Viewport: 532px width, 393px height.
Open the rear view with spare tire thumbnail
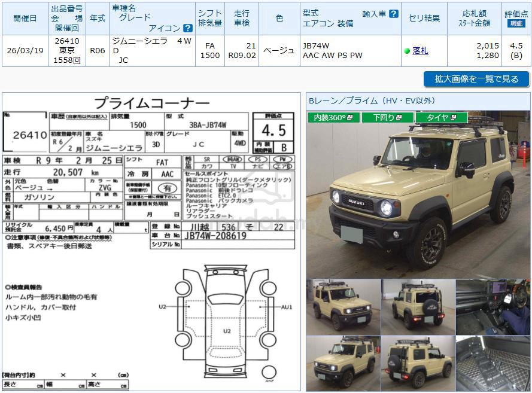click(418, 307)
